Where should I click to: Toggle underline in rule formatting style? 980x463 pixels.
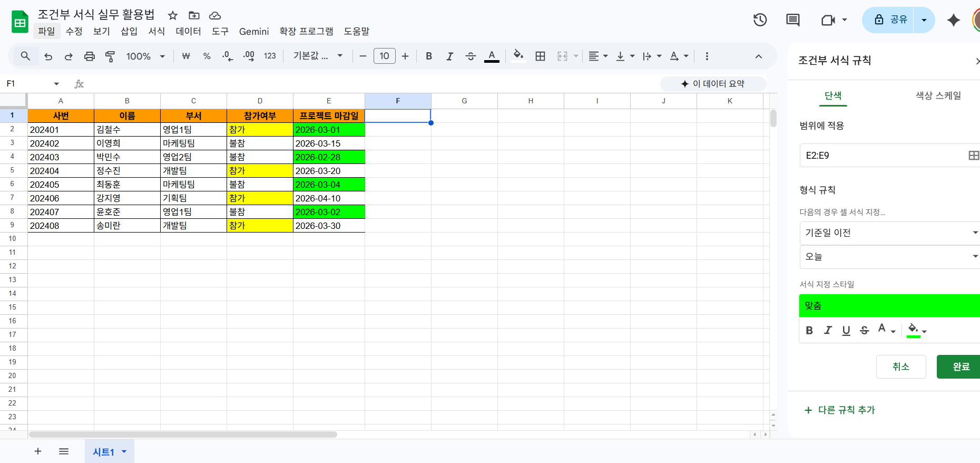tap(846, 330)
